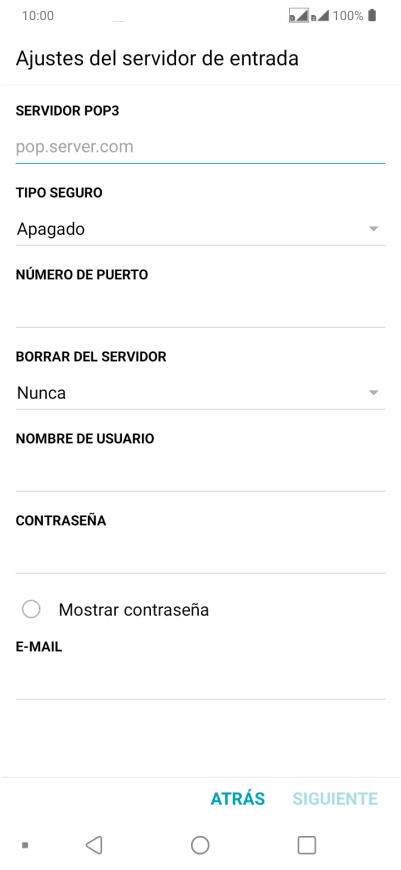Open the Tipo seguro dropdown arrow
The image size is (401, 870).
pos(374,229)
